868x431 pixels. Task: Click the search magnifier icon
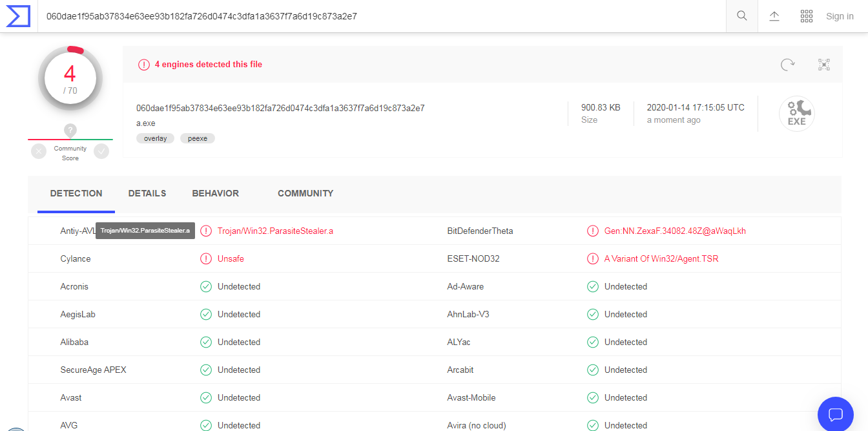pos(742,16)
